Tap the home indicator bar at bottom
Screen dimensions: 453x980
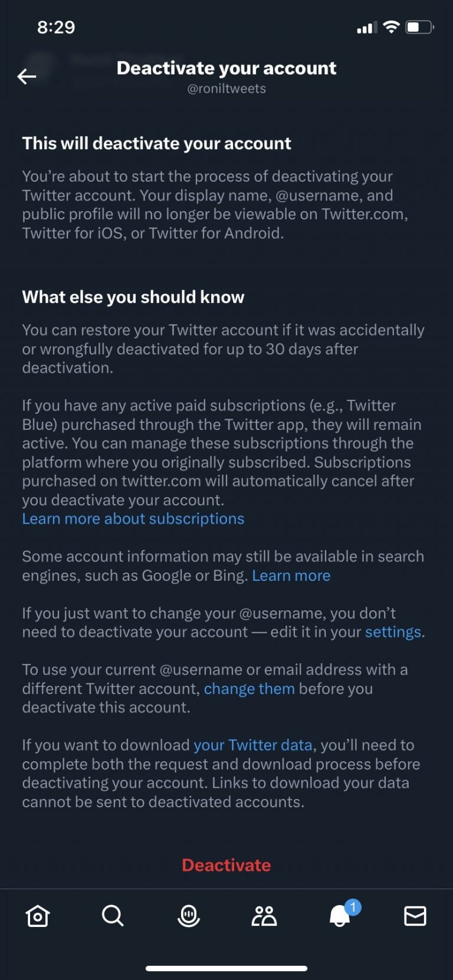(x=226, y=968)
